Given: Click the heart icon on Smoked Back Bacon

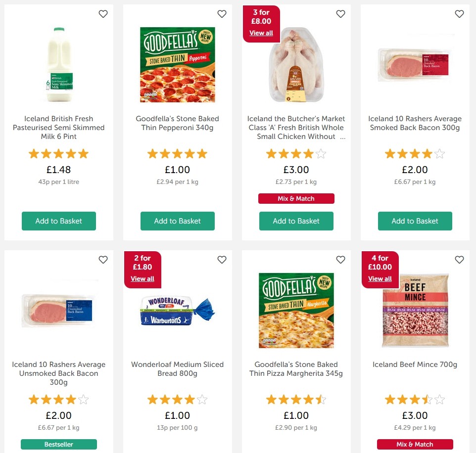Looking at the screenshot, I should (459, 14).
